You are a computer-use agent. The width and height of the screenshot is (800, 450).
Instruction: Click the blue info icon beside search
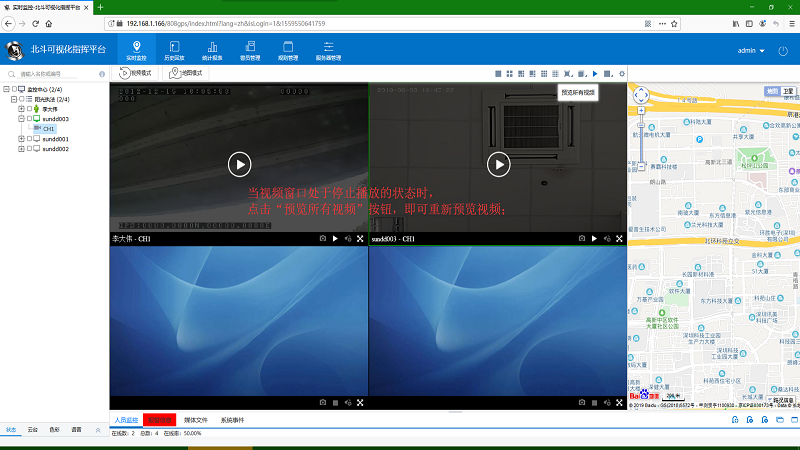102,74
